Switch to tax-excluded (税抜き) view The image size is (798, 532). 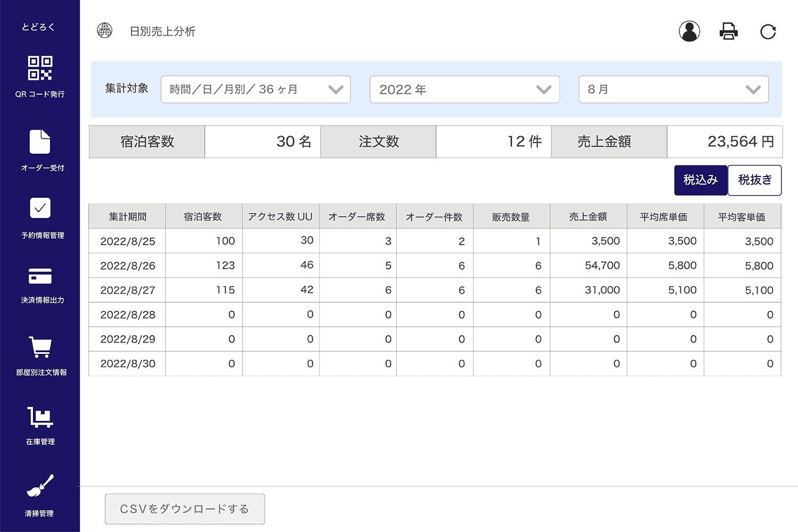pos(754,180)
